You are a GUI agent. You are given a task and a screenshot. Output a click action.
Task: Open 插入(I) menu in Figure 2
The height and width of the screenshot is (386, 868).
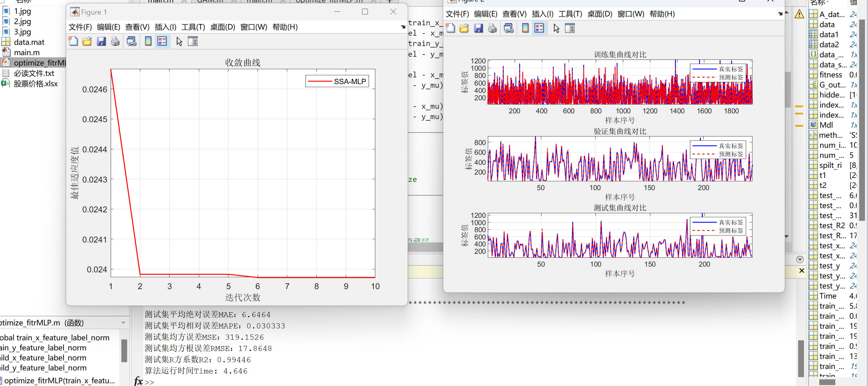pyautogui.click(x=542, y=14)
